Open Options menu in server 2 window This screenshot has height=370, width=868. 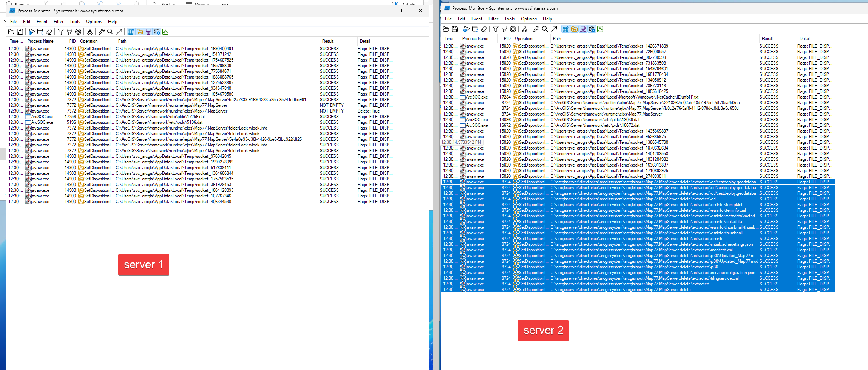529,19
